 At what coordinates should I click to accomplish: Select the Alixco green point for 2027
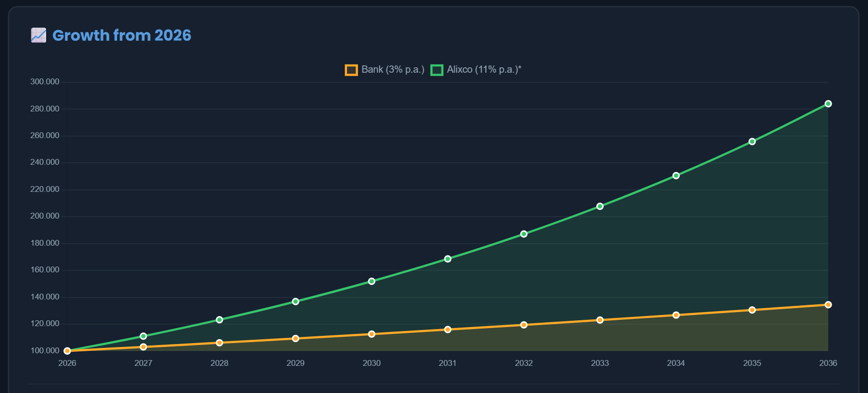click(x=144, y=336)
